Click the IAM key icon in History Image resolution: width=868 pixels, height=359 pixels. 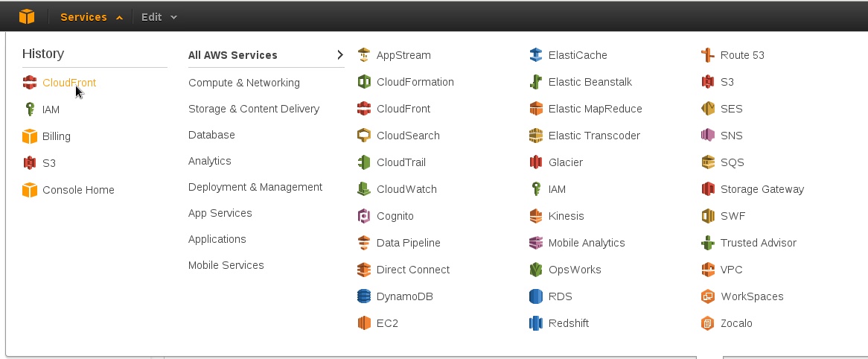coord(30,109)
